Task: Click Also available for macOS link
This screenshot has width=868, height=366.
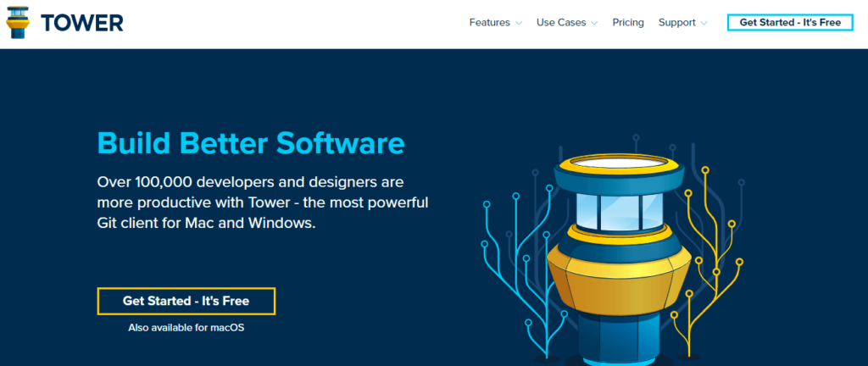Action: (186, 327)
